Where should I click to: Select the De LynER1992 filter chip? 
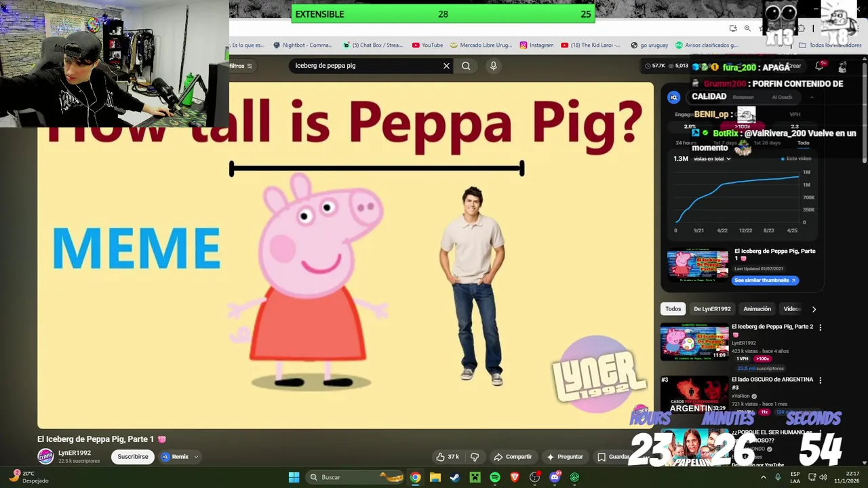click(712, 309)
